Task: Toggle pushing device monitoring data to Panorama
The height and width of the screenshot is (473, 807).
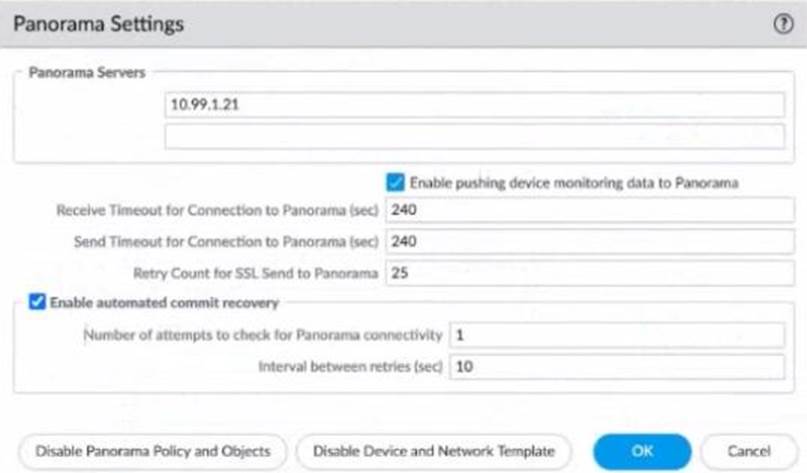Action: coord(394,182)
